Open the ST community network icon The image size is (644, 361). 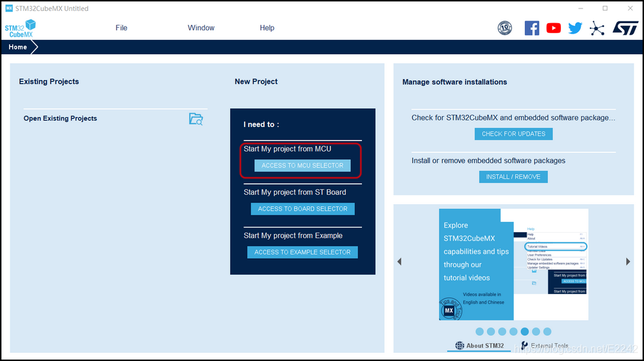pyautogui.click(x=597, y=28)
